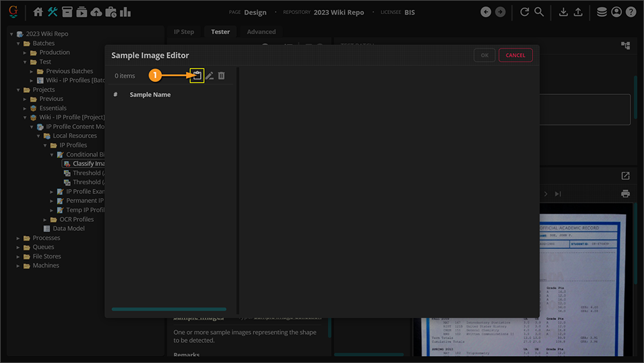This screenshot has height=363, width=644.
Task: Click the trash delete icon in editor
Action: (222, 75)
